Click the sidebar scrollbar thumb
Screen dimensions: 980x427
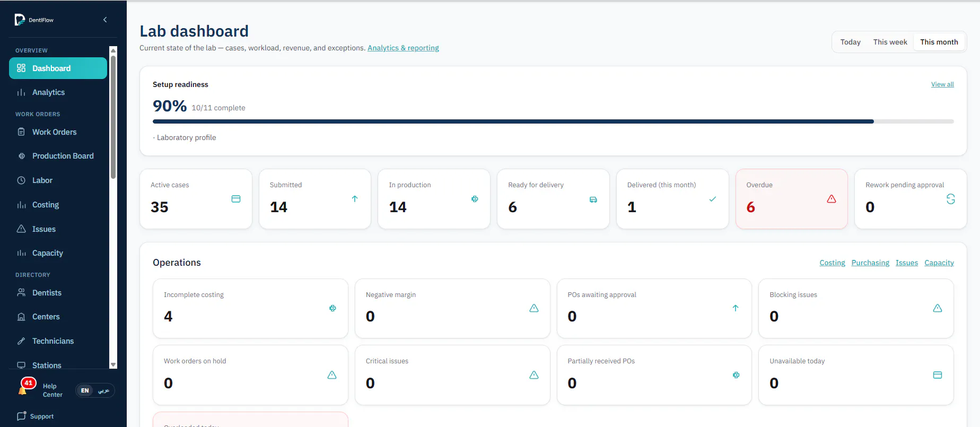113,117
